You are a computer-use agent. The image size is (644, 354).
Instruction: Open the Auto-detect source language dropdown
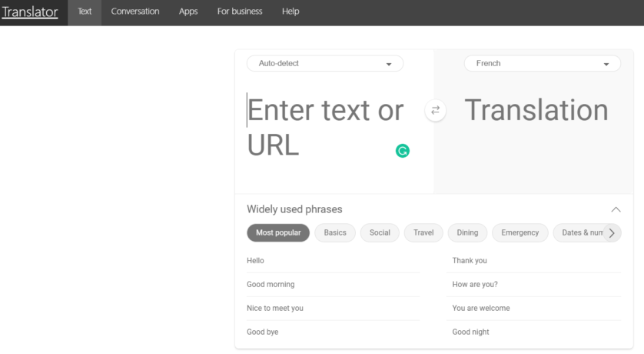click(325, 63)
